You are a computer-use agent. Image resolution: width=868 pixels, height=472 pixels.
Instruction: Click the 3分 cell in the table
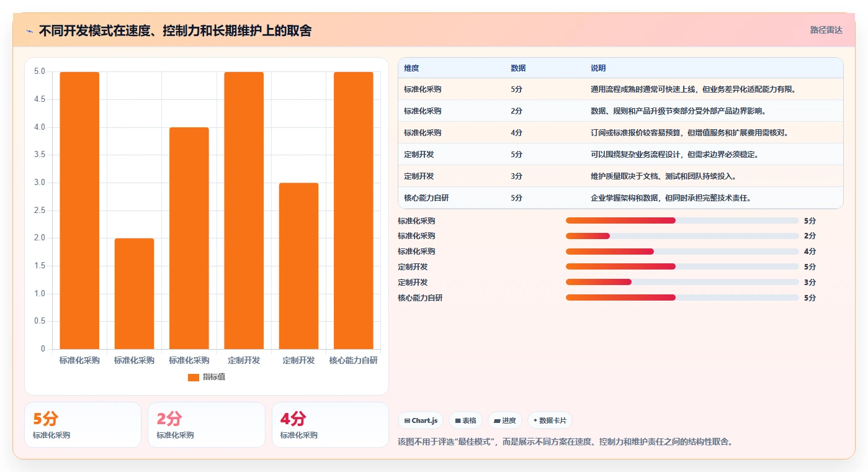coord(516,176)
